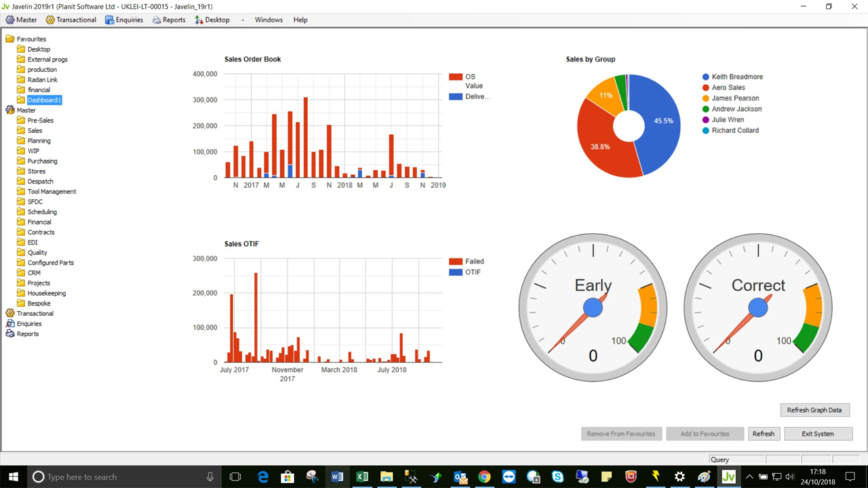
Task: Click the OTIF blue legend swatch
Action: (456, 272)
